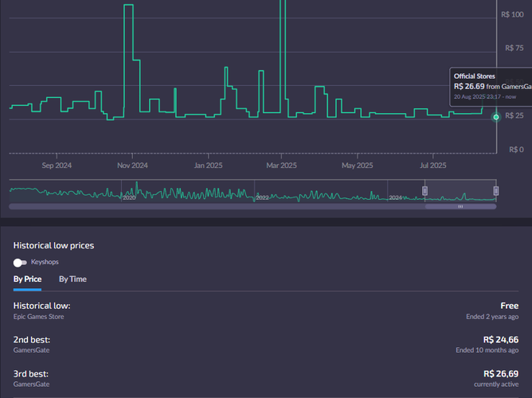Click the Ended 10 months ago text

(487, 350)
